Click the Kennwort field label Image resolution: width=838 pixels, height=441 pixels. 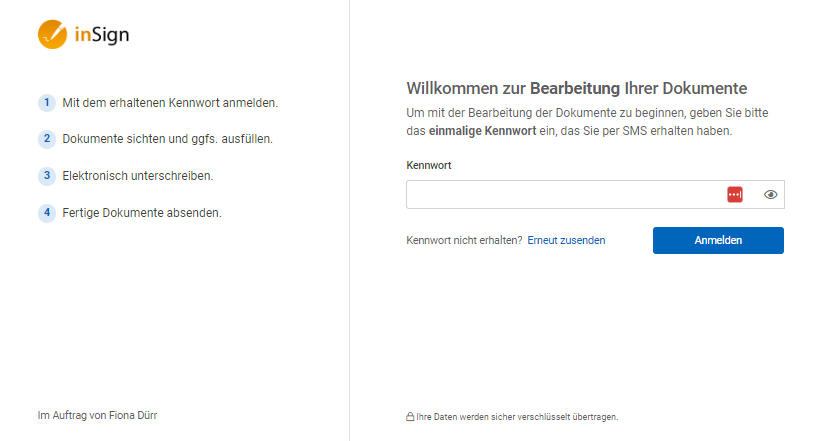pyautogui.click(x=429, y=166)
